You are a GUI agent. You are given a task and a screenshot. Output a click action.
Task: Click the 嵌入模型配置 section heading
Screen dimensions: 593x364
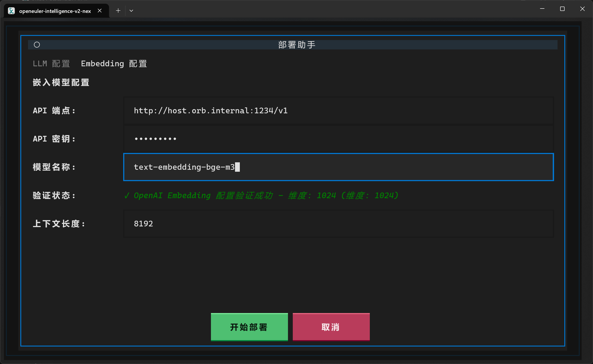[61, 82]
